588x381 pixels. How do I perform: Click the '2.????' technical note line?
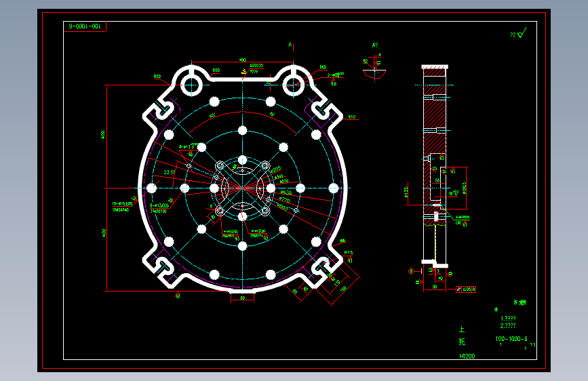click(508, 325)
